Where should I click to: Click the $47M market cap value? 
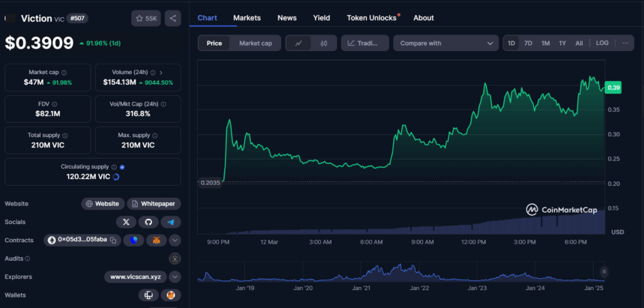point(34,82)
